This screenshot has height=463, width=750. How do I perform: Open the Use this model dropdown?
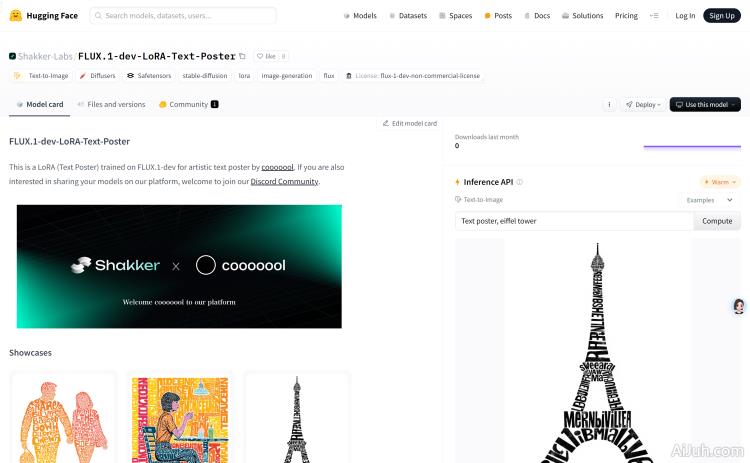[705, 104]
